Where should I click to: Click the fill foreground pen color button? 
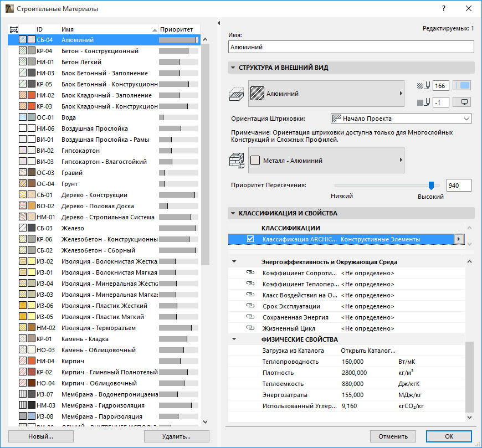click(x=462, y=85)
